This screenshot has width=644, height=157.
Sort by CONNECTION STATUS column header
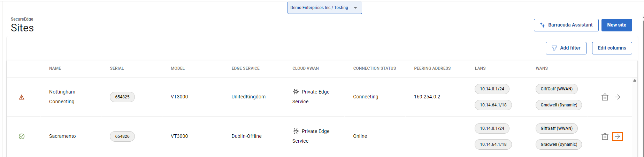pos(374,68)
